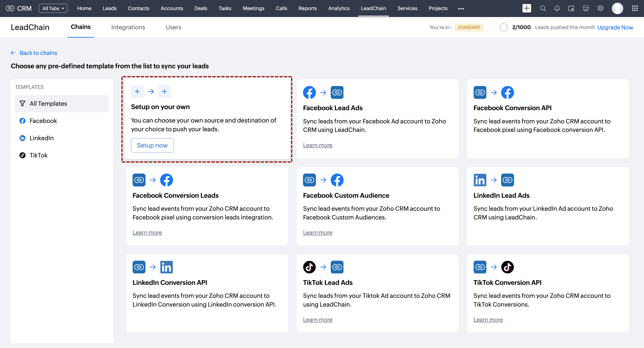Screen dimensions: 644x348
Task: Click the Upgrade Now link
Action: [615, 27]
